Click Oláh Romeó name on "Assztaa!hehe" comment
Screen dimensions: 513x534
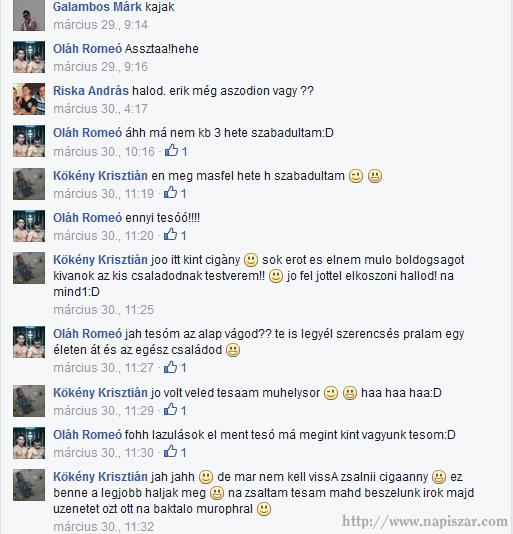pos(88,49)
